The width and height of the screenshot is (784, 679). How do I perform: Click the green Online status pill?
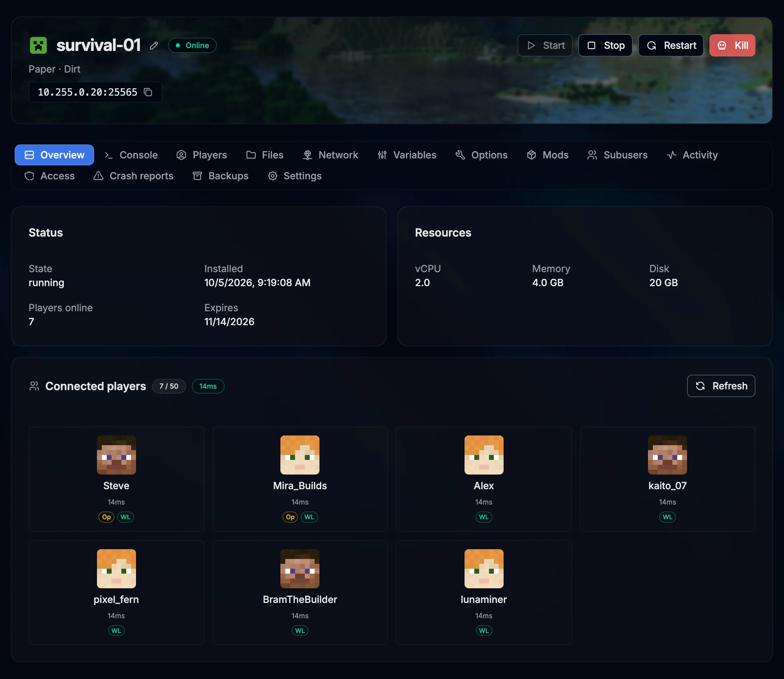click(x=193, y=45)
